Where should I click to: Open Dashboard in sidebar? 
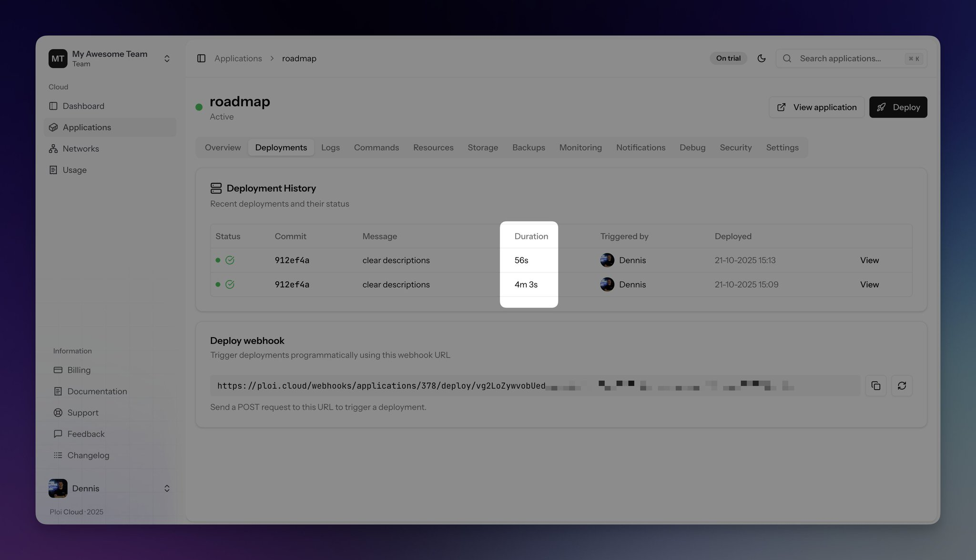(x=83, y=106)
